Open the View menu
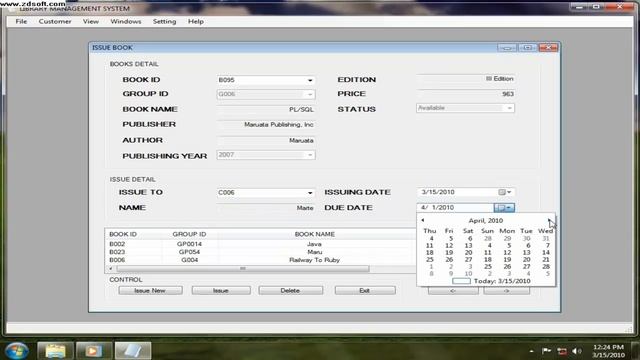The width and height of the screenshot is (640, 360). tap(91, 21)
